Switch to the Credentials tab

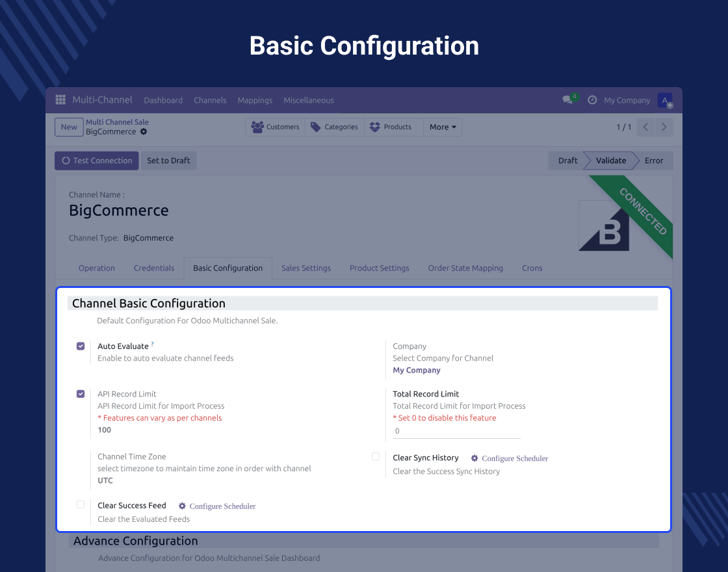154,268
